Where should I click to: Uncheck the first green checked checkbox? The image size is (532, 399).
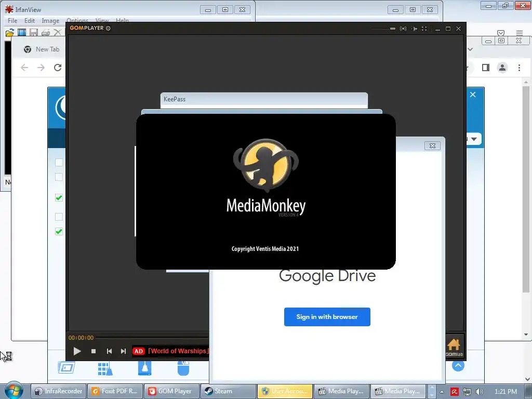click(59, 197)
